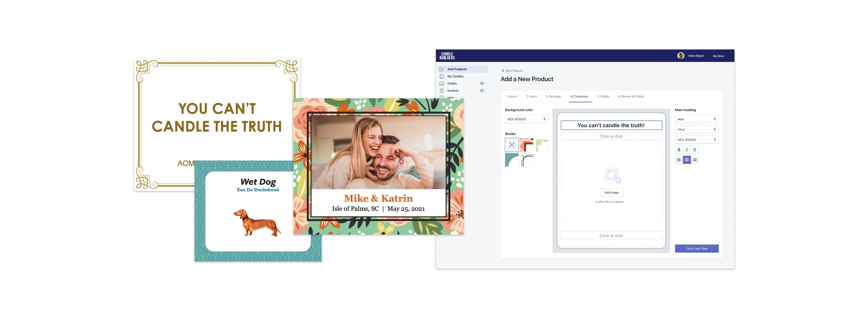
Task: Edit the 'You can't candle the truth!' heading
Action: pyautogui.click(x=611, y=125)
